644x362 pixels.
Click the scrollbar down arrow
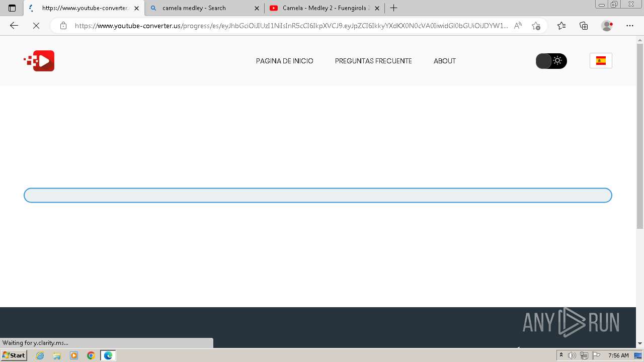pyautogui.click(x=640, y=343)
